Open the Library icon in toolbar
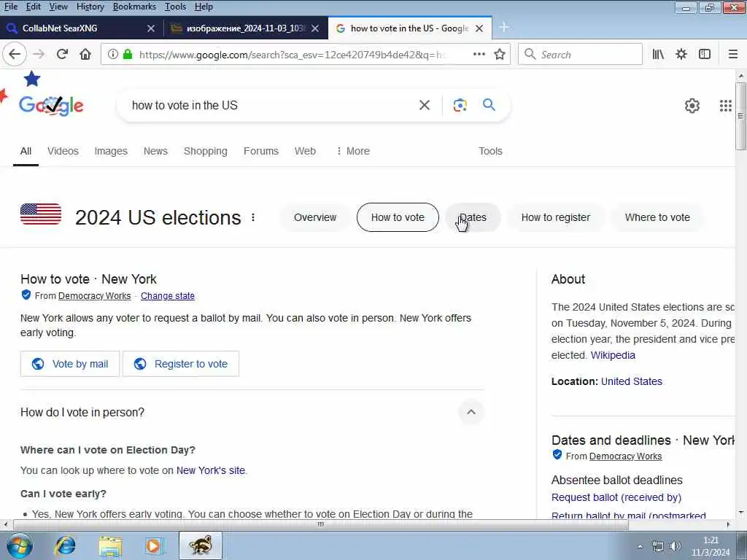 (x=658, y=54)
